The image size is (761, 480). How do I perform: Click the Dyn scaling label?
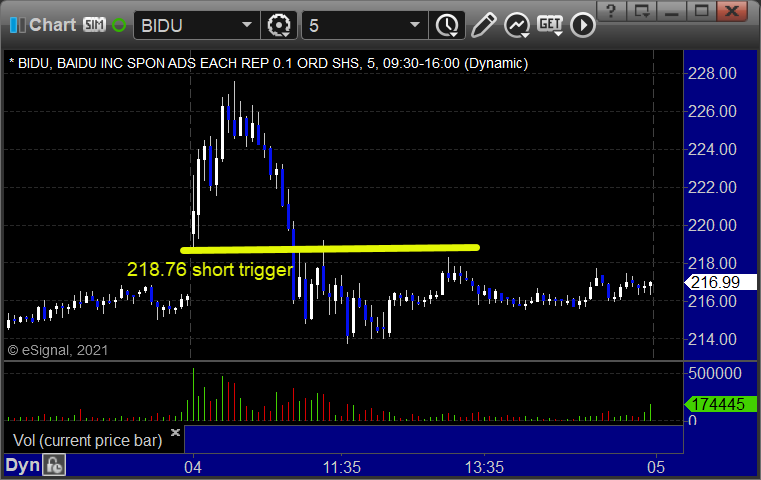pos(22,465)
